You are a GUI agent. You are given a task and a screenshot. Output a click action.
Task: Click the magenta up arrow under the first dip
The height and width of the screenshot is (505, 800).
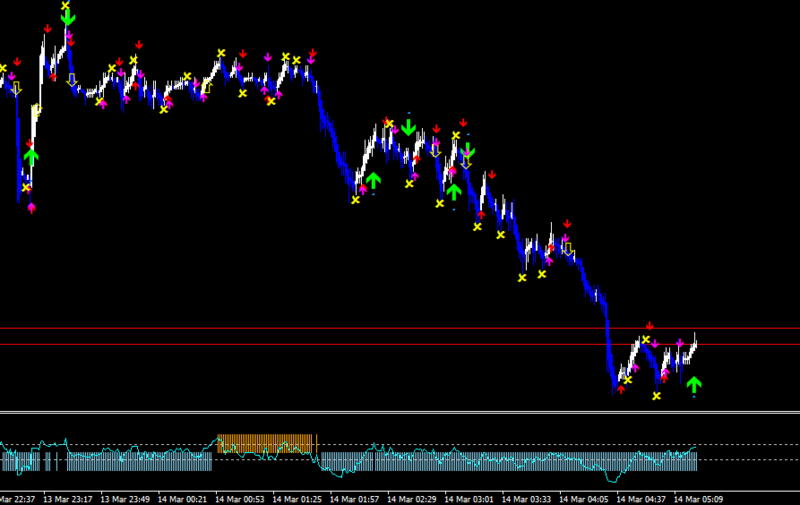pos(32,208)
